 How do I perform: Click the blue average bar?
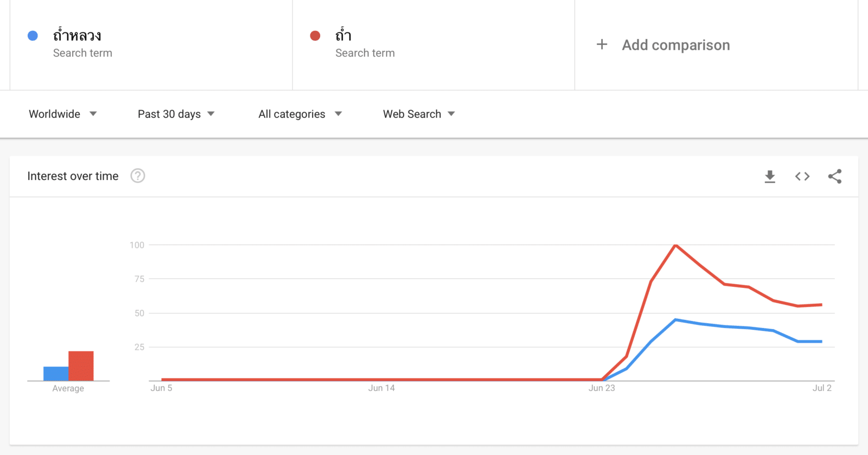[56, 373]
